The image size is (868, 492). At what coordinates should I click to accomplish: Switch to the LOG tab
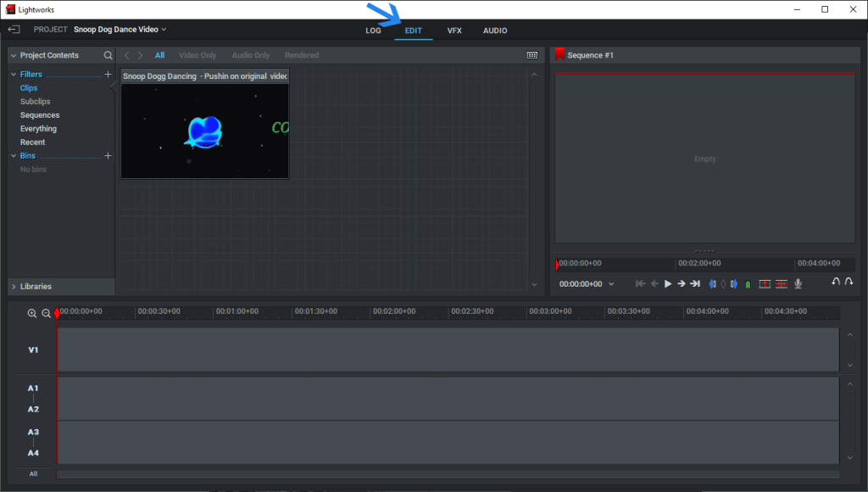click(373, 31)
